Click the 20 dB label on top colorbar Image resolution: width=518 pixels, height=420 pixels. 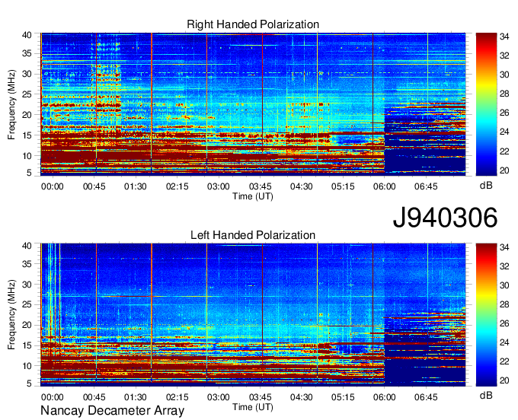click(504, 170)
